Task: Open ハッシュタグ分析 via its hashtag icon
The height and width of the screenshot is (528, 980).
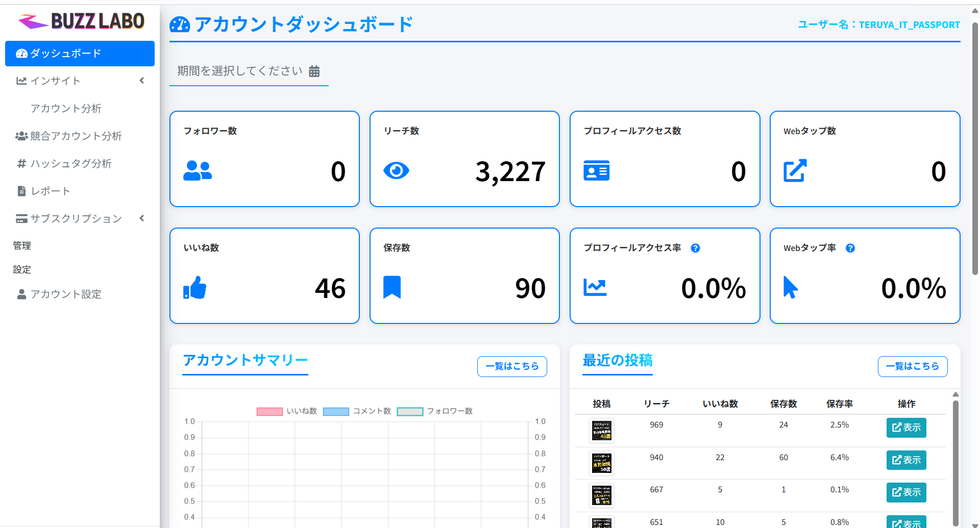Action: [x=21, y=163]
